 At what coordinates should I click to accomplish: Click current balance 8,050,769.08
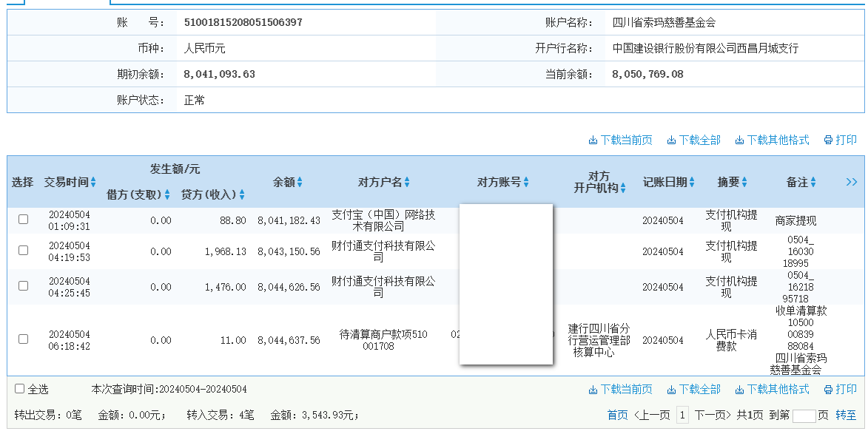[647, 74]
